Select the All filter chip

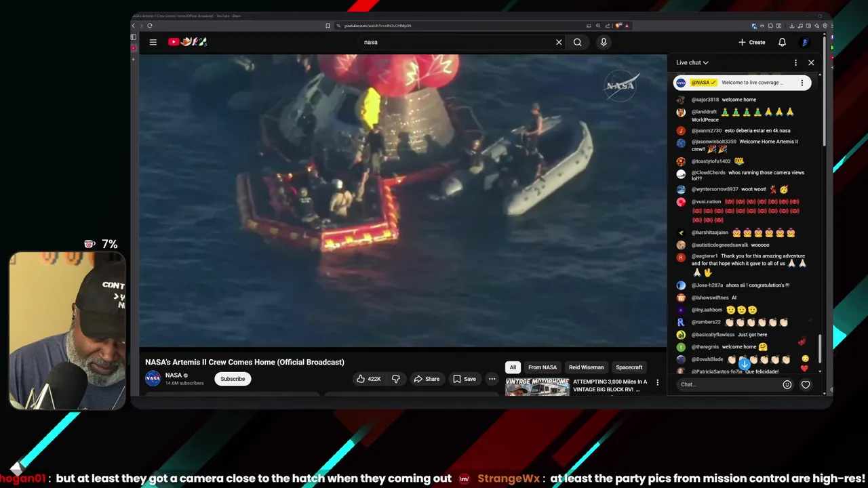click(513, 367)
